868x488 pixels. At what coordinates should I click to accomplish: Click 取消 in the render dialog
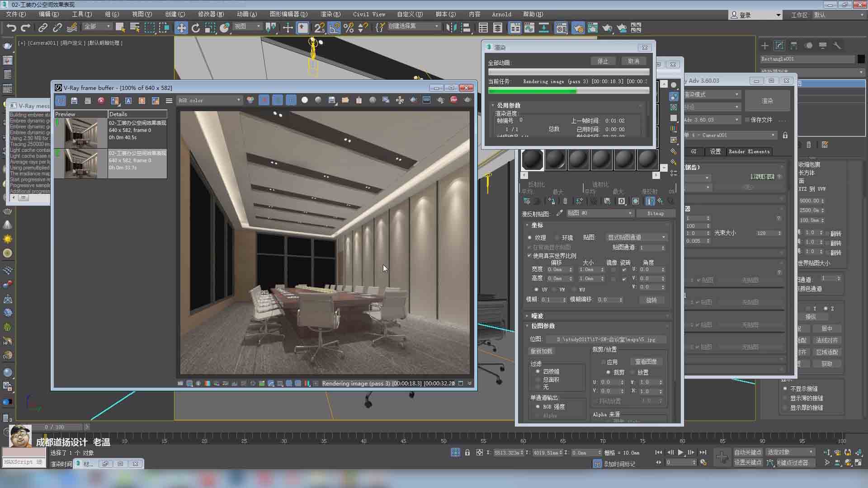[633, 61]
